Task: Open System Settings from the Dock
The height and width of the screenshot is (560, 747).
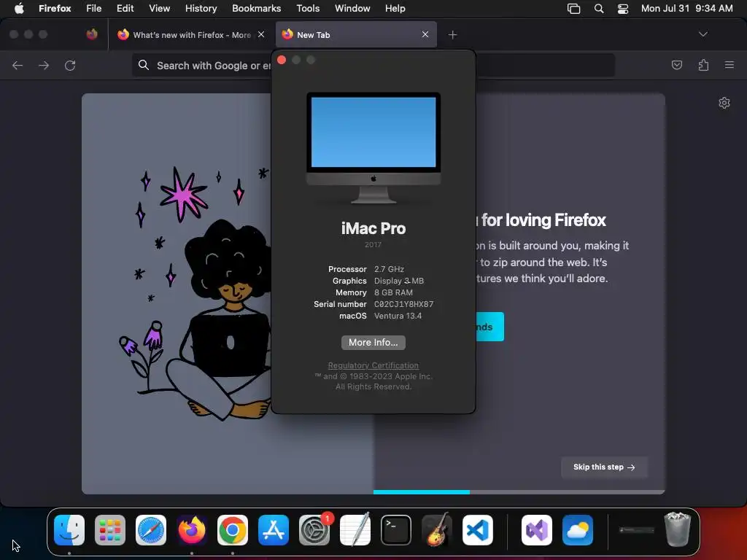Action: [314, 530]
